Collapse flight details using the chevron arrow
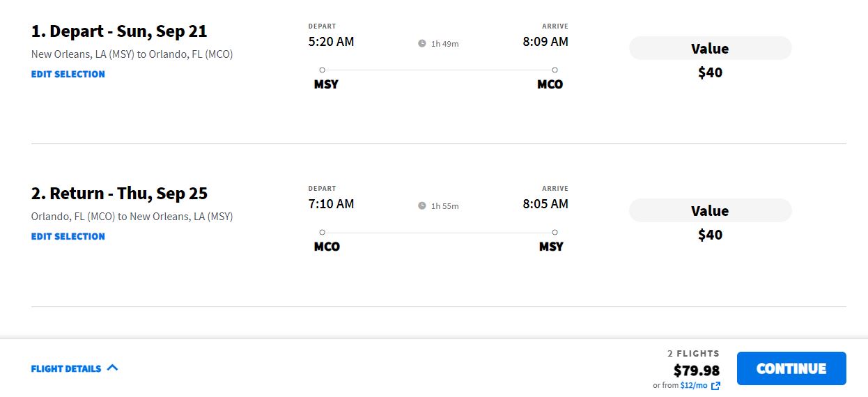868x397 pixels. pos(113,368)
